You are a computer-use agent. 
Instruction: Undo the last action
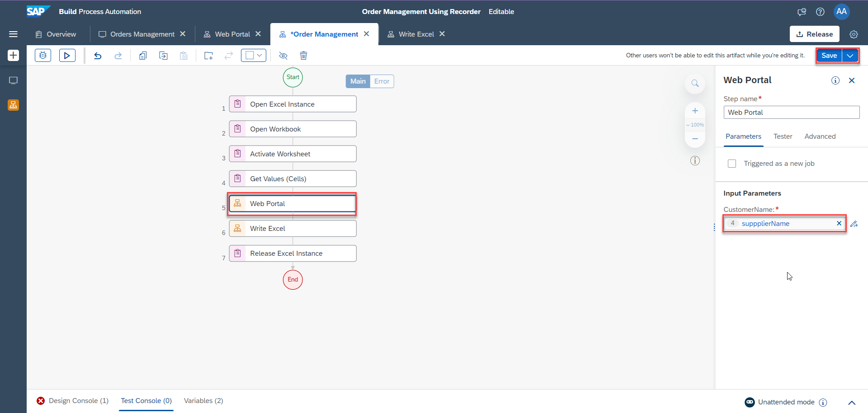click(98, 56)
